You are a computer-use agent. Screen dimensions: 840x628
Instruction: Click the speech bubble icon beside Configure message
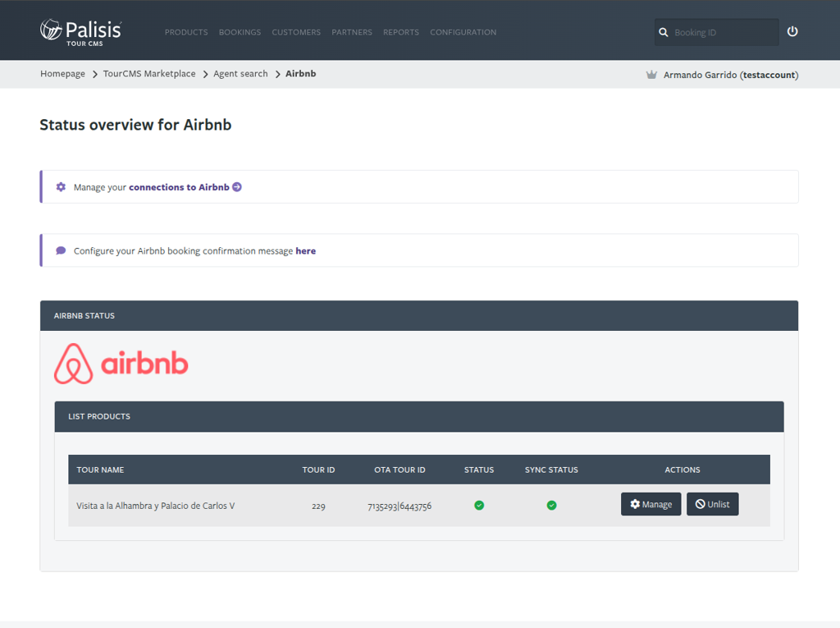[x=61, y=250]
